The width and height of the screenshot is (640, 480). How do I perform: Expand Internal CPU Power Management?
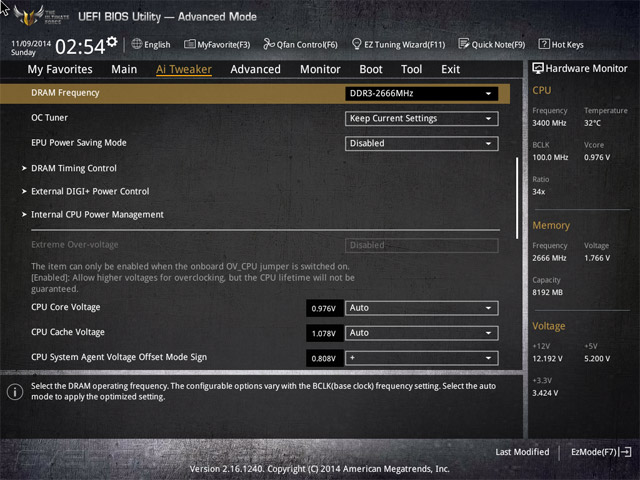coord(97,215)
